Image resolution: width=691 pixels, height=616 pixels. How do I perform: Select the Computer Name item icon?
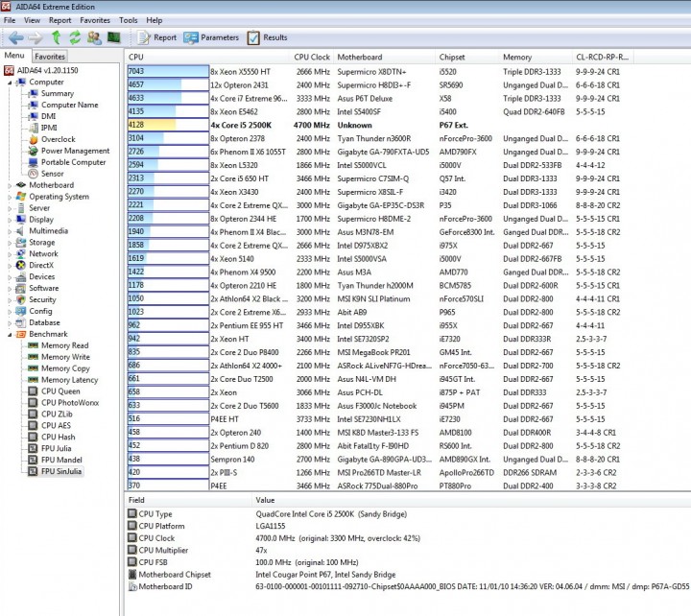coord(33,105)
